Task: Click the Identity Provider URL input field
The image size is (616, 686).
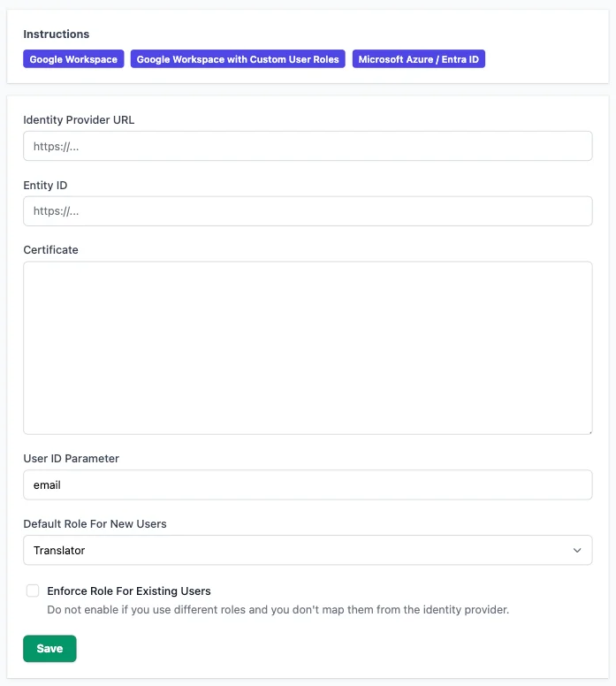Action: [x=308, y=147]
